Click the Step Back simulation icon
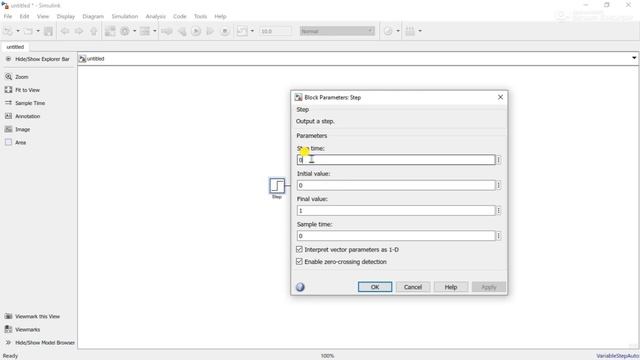This screenshot has width=640, height=360. point(182,31)
